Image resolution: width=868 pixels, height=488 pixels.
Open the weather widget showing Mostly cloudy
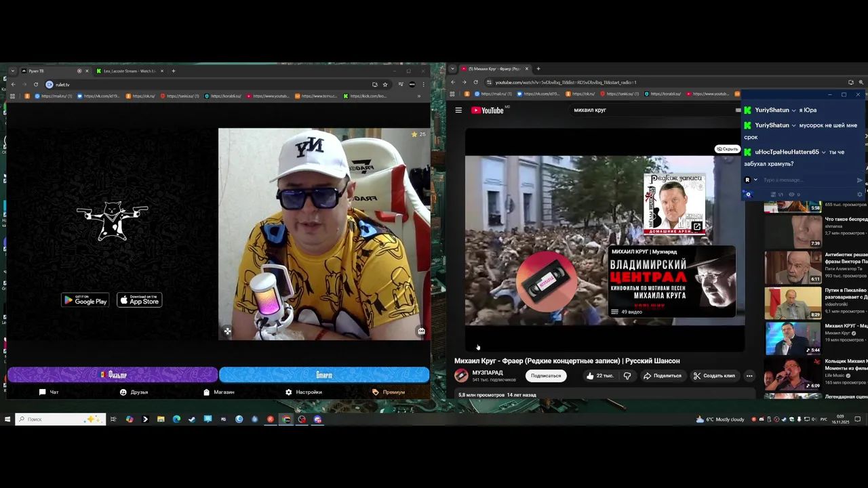720,419
